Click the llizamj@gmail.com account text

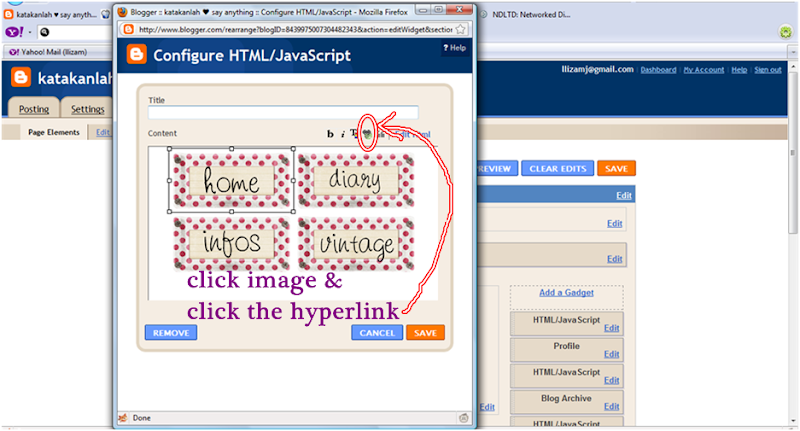pyautogui.click(x=597, y=69)
